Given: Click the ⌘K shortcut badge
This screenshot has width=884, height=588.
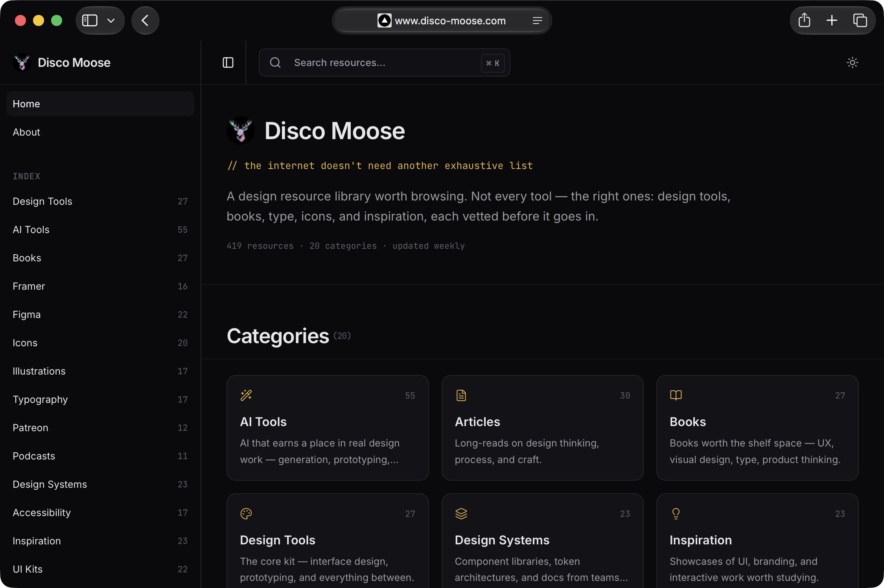Looking at the screenshot, I should (x=493, y=63).
